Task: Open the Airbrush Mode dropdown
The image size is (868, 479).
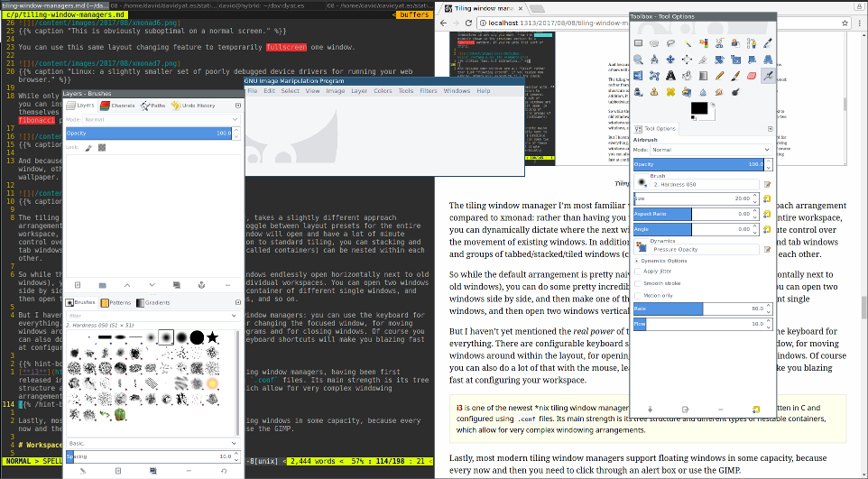Action: 710,150
